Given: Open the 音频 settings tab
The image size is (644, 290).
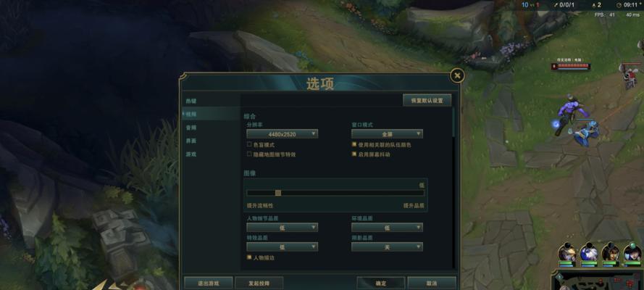Looking at the screenshot, I should coord(191,128).
